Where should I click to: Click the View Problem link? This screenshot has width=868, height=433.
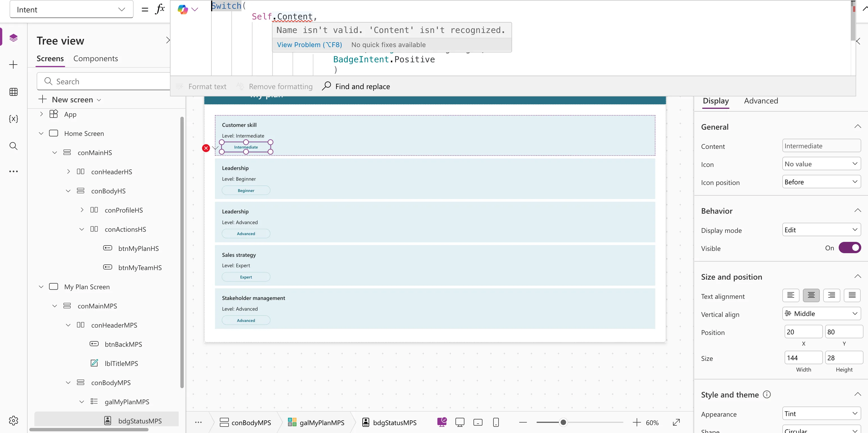point(309,45)
